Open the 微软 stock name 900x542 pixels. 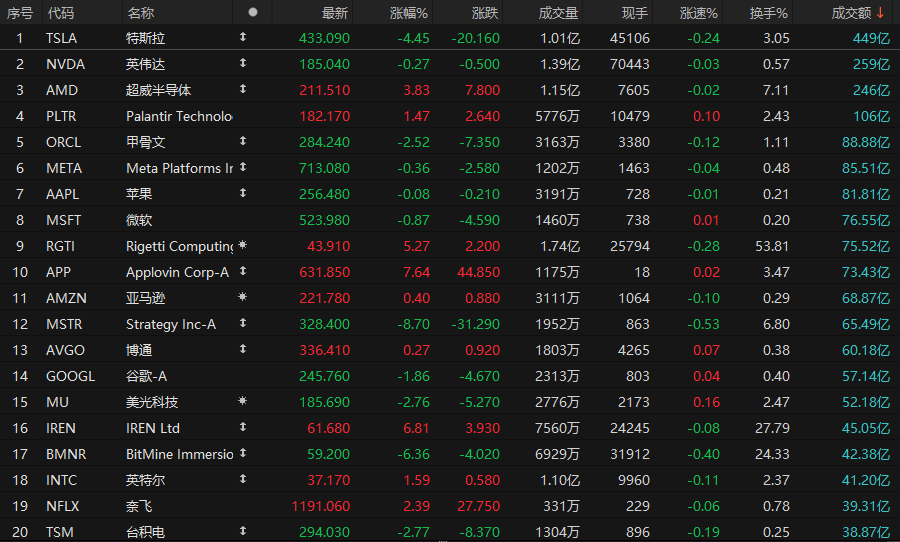(139, 220)
